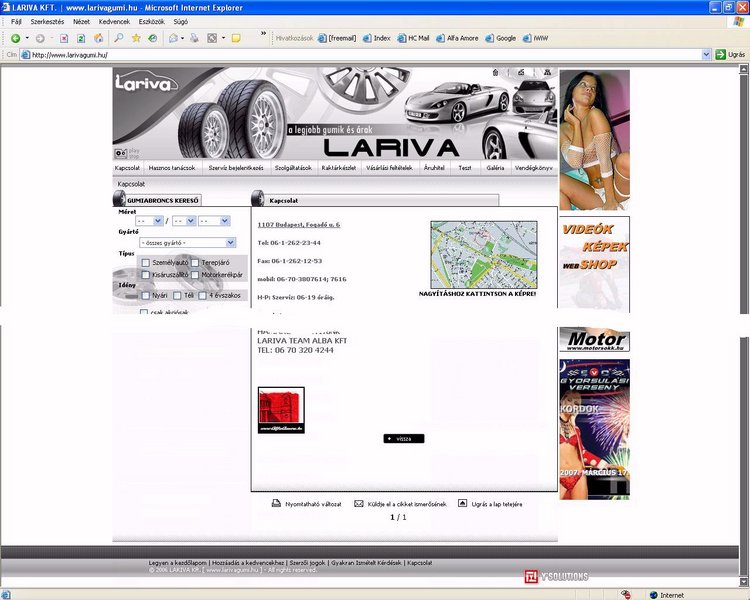The image size is (750, 600).
Task: Click the Internet zone globe in status bar
Action: point(653,595)
